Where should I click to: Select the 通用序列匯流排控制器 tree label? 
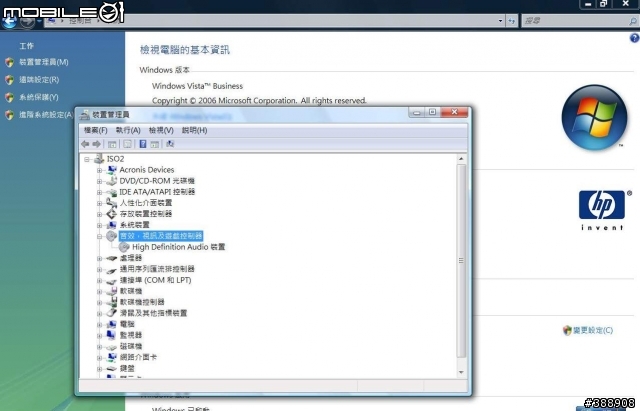[x=157, y=269]
